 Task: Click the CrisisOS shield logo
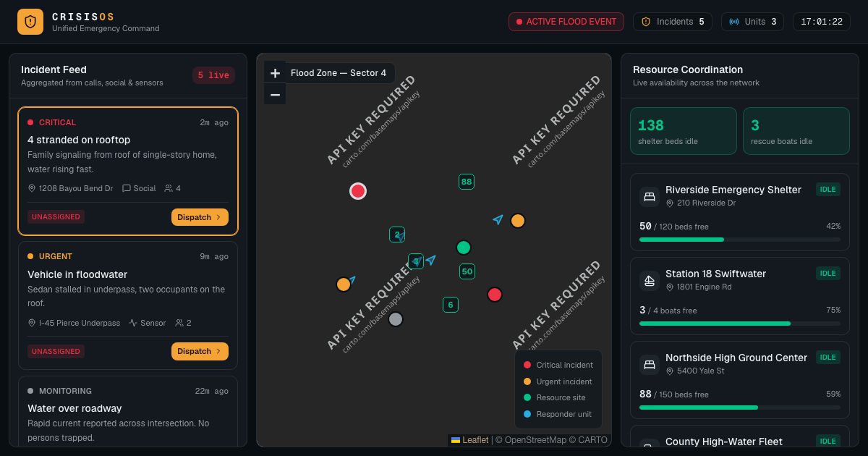(x=30, y=22)
